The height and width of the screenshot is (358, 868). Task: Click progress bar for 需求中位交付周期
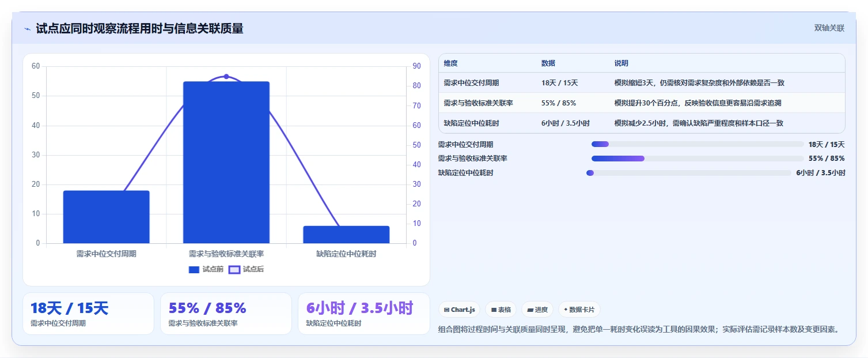coord(698,144)
